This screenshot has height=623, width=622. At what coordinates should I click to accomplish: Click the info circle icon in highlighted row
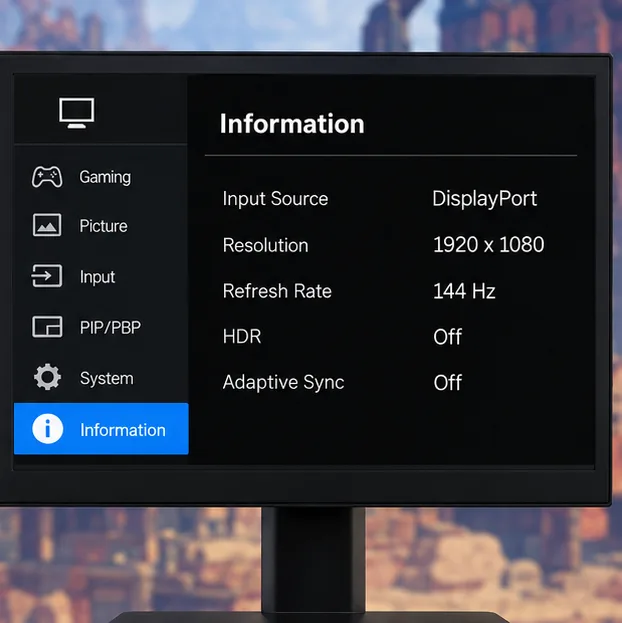[48, 429]
